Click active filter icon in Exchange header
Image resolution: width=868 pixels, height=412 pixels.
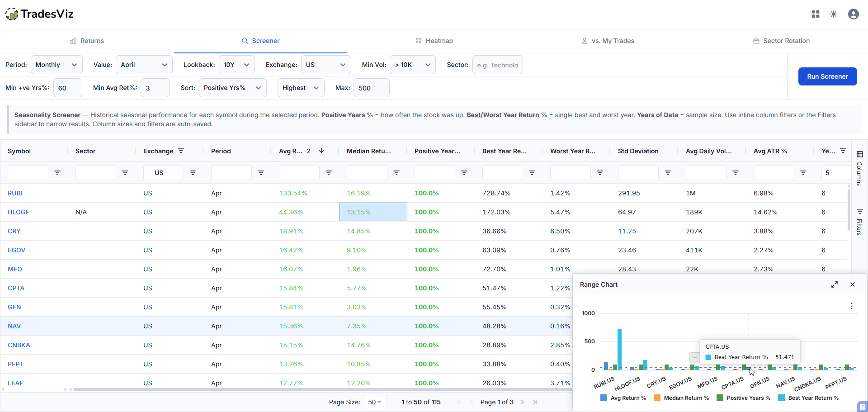181,151
